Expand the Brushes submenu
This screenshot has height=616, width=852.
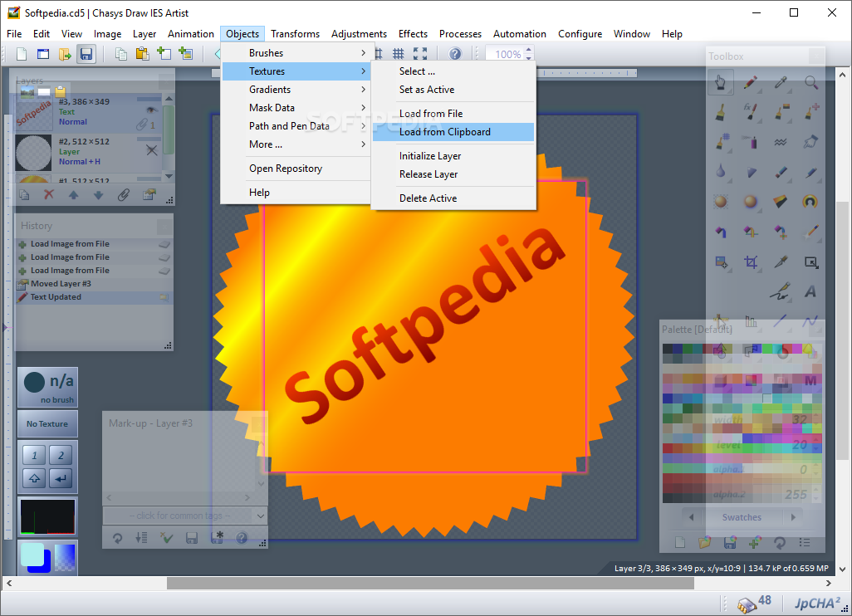click(296, 52)
